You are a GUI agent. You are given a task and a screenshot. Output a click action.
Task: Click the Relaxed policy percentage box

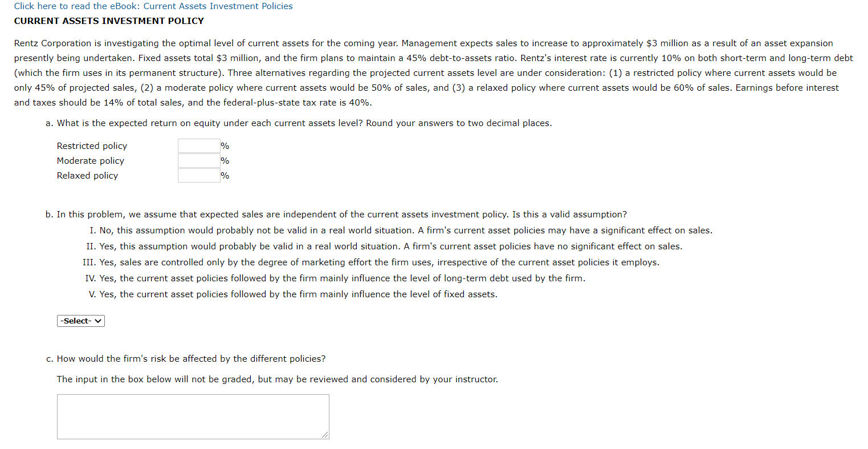click(198, 175)
